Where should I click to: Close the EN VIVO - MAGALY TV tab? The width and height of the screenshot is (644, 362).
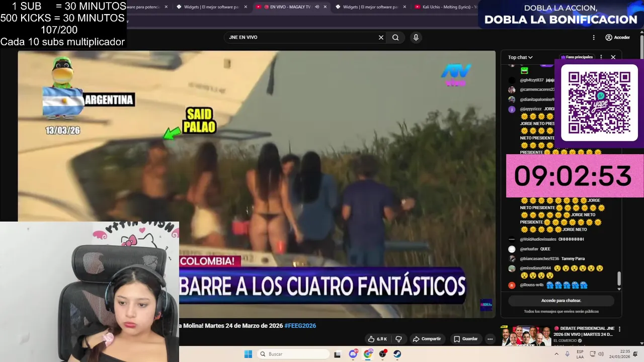point(325,7)
